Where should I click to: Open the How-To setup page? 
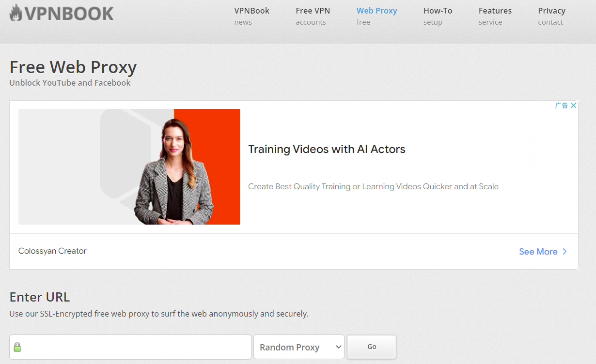(x=438, y=16)
